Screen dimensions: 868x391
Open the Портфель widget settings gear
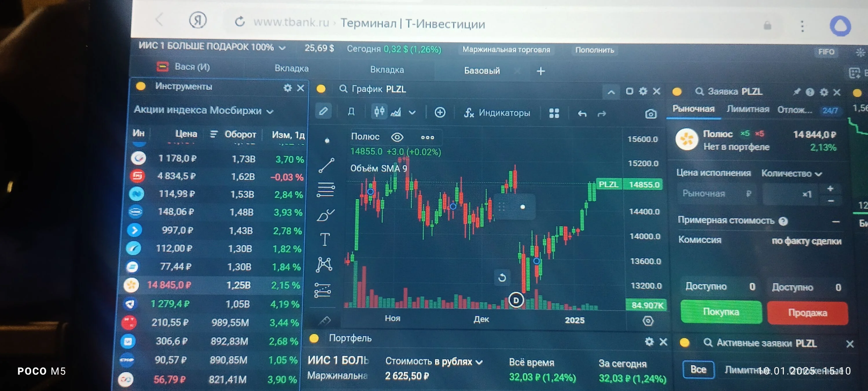tap(649, 342)
